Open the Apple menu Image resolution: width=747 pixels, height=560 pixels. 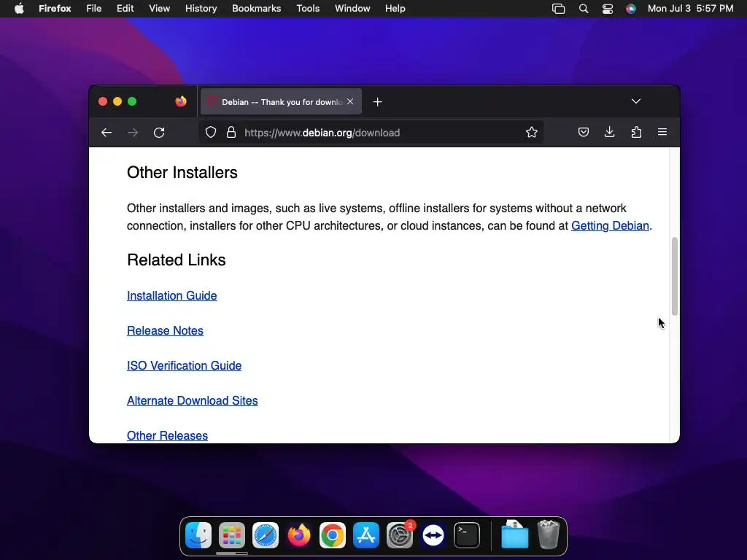coord(19,9)
